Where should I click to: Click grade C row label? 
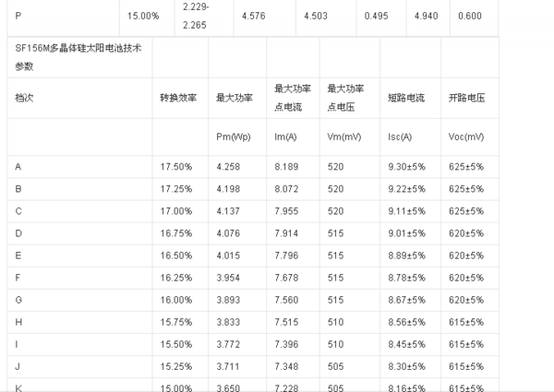click(x=18, y=211)
